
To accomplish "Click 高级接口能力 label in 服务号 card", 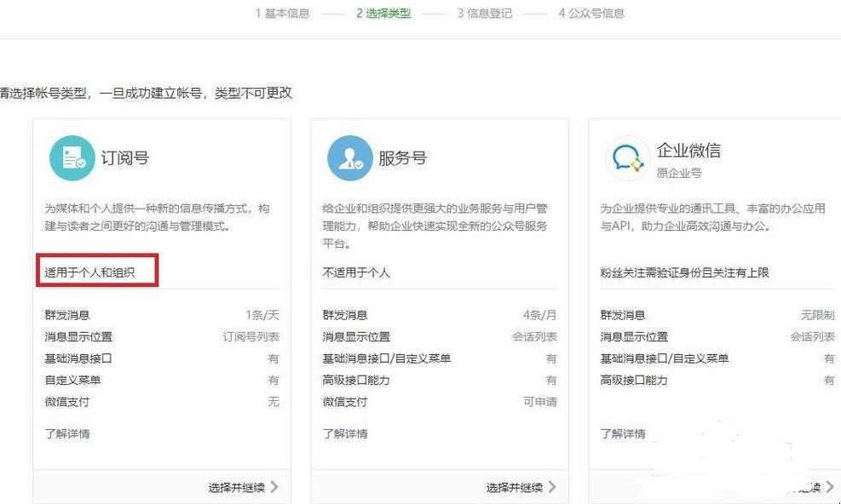I will (356, 381).
